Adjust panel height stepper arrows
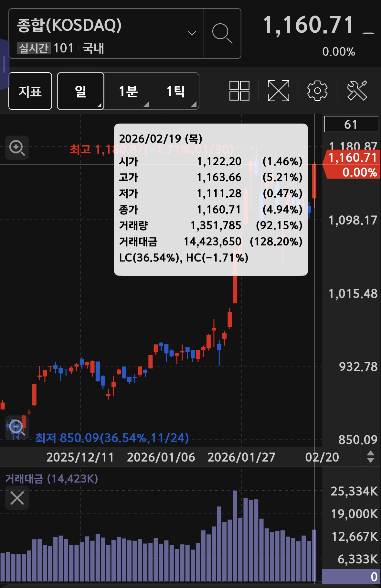Screen dimensions: 381x588 click(x=371, y=457)
